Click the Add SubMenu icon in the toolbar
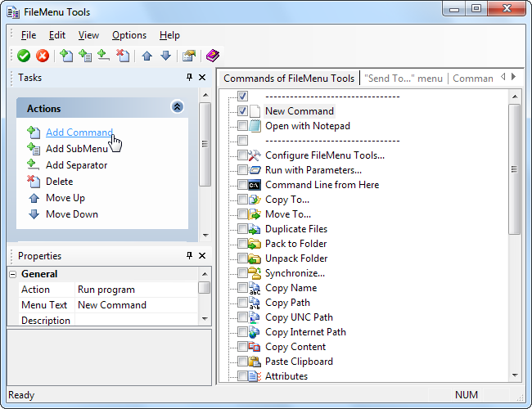532x409 pixels. point(85,56)
